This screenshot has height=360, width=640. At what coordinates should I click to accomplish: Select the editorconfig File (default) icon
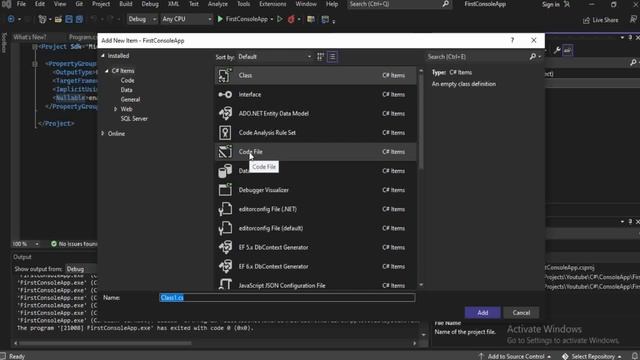[x=225, y=228]
